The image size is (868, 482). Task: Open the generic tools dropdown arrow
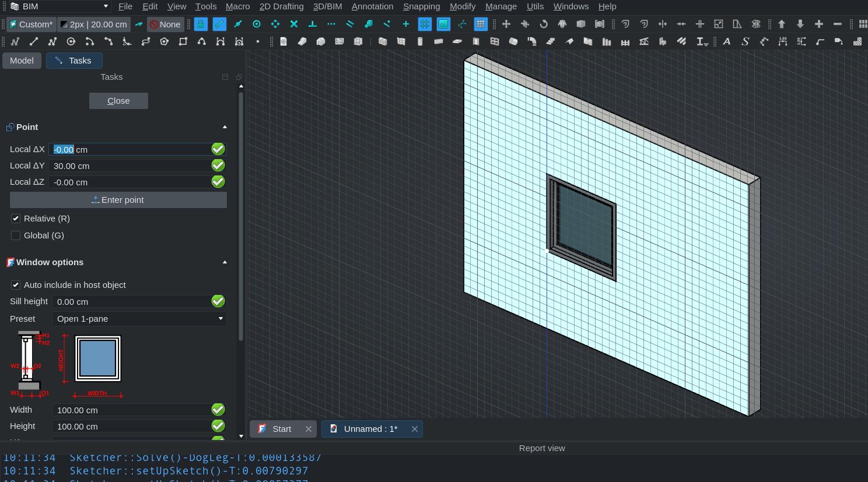point(707,44)
